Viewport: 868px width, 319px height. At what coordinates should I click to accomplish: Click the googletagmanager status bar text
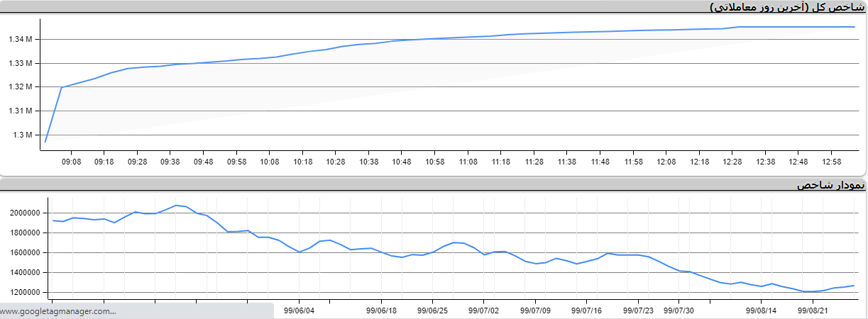pyautogui.click(x=58, y=311)
